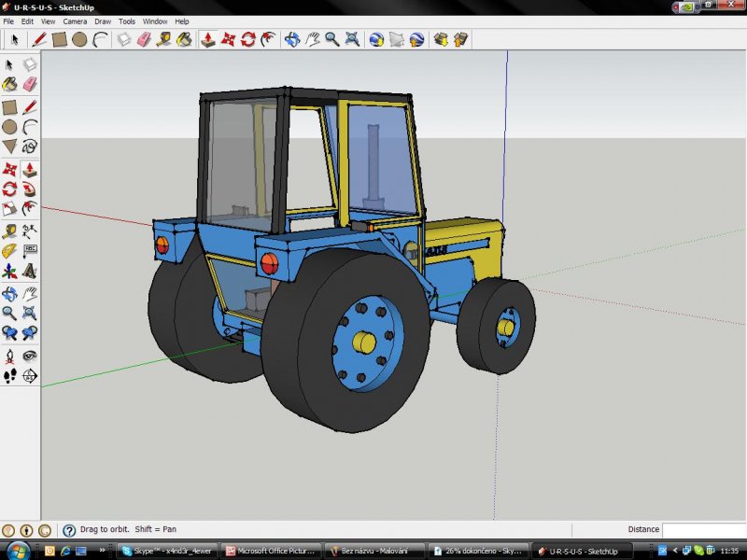
Task: Select the Polygon tool in left toolbar
Action: point(9,147)
